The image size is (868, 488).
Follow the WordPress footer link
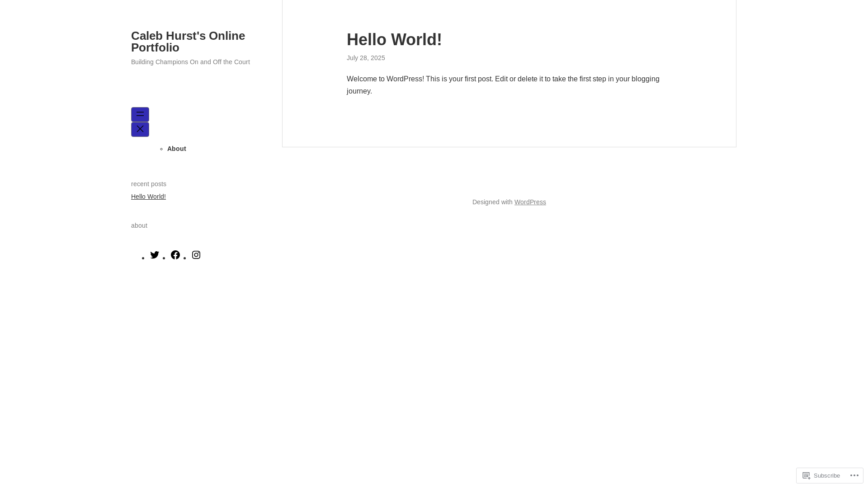coord(530,202)
